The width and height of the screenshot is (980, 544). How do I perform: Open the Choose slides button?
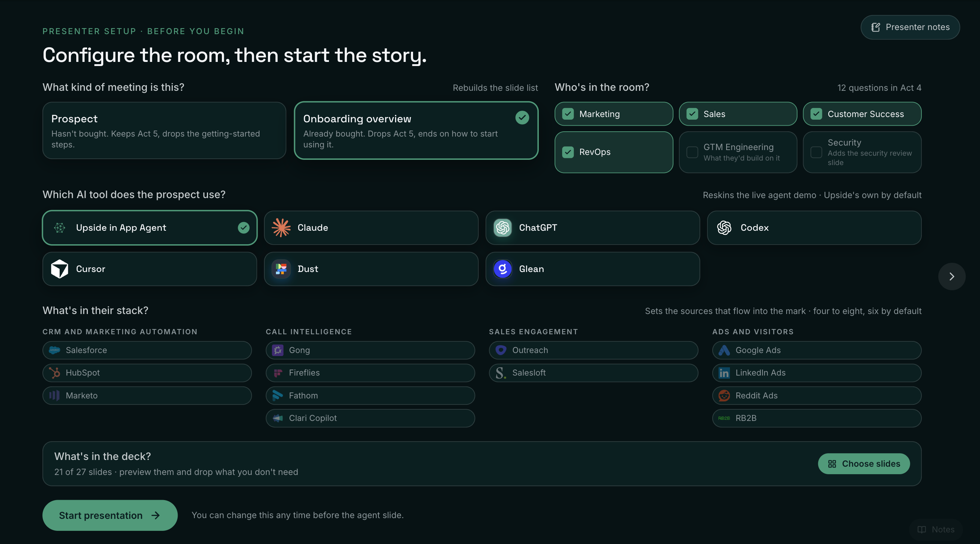pos(864,463)
